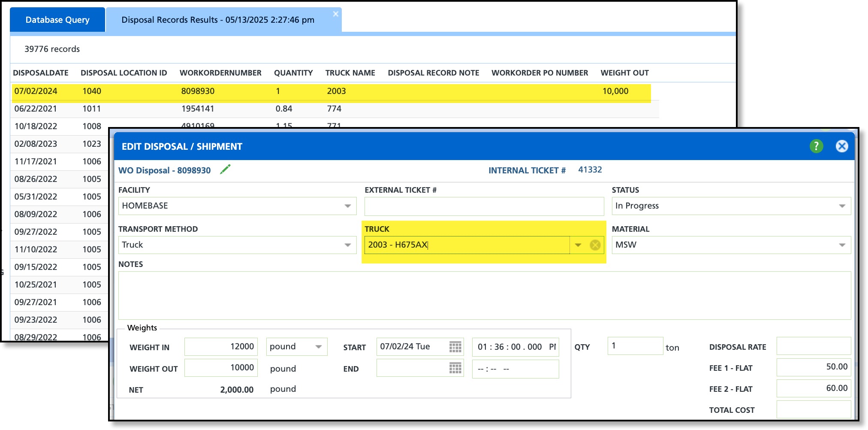Click the External Ticket # input field
Image resolution: width=868 pixels, height=430 pixels.
coord(484,206)
